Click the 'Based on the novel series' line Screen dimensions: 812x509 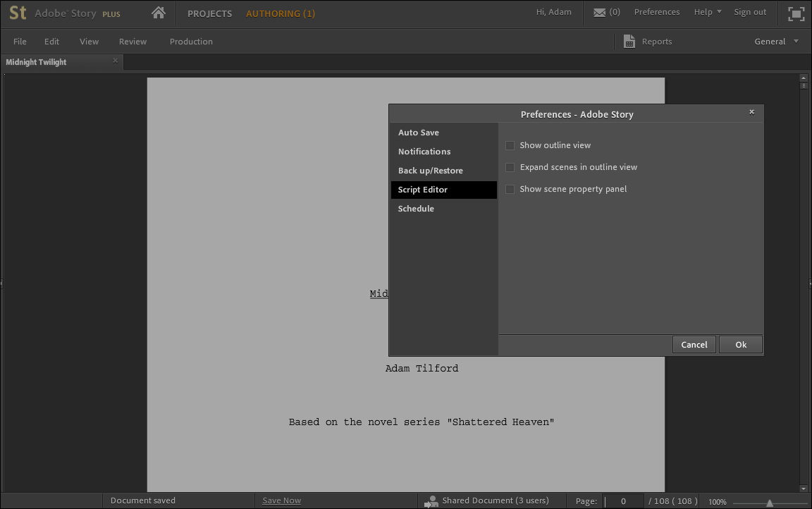[x=421, y=422]
